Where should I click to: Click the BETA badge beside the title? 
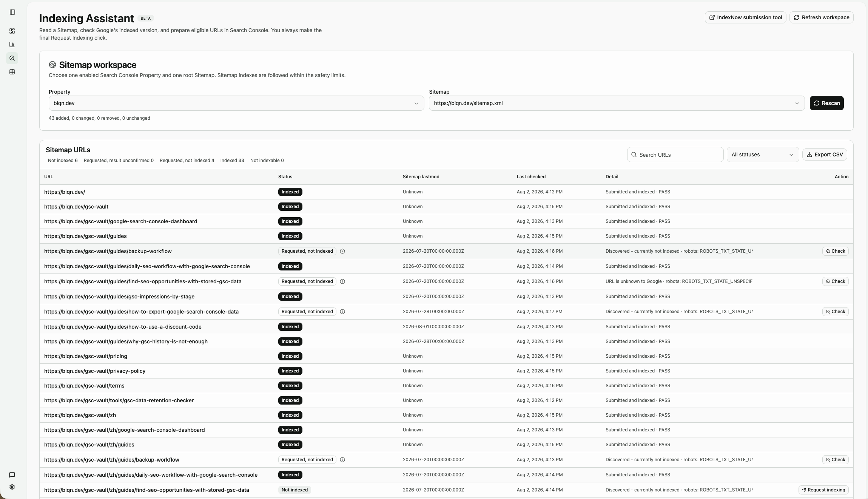(x=145, y=18)
